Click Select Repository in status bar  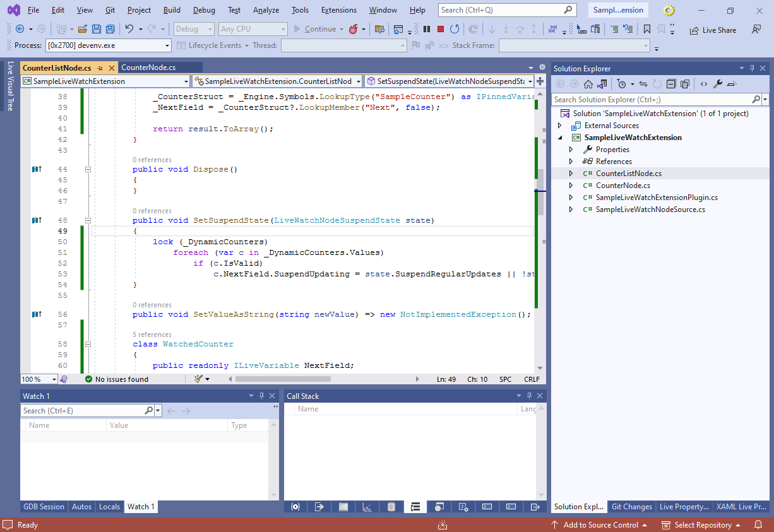701,525
